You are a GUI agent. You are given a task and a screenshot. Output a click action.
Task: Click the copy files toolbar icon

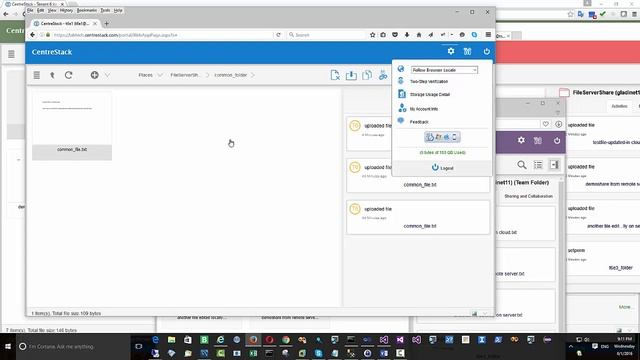(367, 75)
